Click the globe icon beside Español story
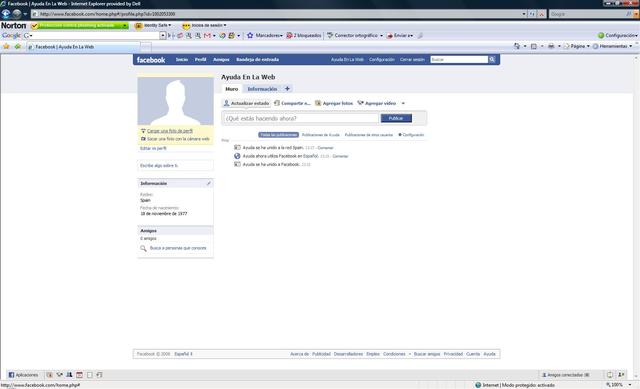Viewport: 640px width, 389px height. [237, 156]
